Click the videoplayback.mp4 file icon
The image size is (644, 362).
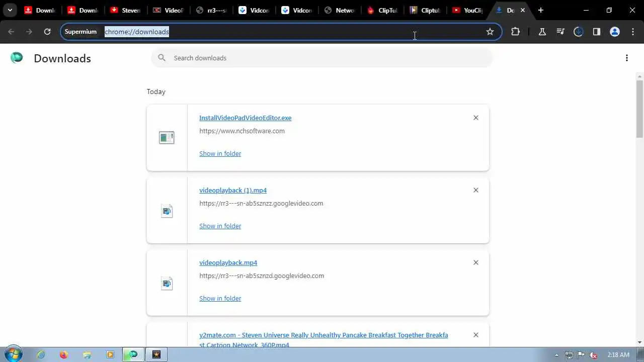pos(167,283)
